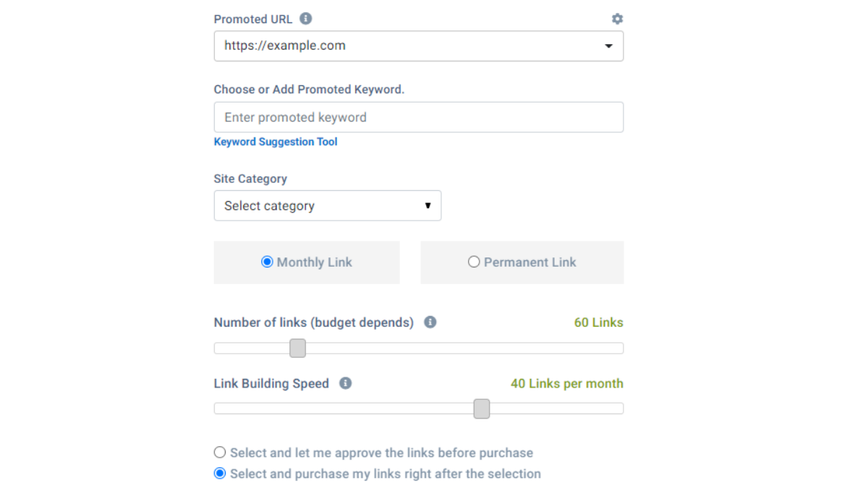The height and width of the screenshot is (496, 868).
Task: Click the https://example.com URL combo box
Action: point(405,46)
